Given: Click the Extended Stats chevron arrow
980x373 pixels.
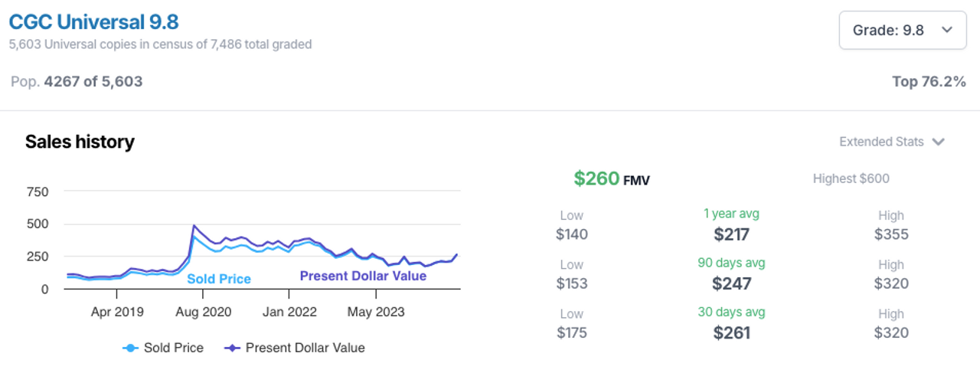Looking at the screenshot, I should (x=939, y=142).
